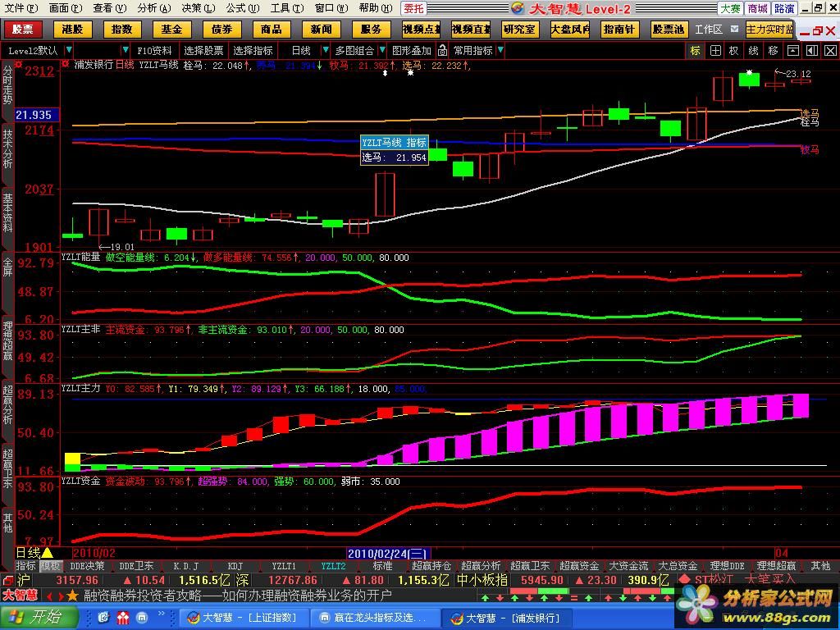Switch to the 理想超赢 side tab
Viewport: 840px width, 630px height.
click(x=7, y=340)
